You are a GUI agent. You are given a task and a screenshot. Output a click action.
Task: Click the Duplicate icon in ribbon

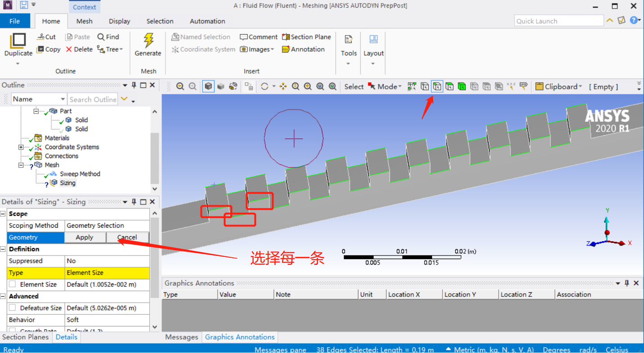tap(18, 40)
